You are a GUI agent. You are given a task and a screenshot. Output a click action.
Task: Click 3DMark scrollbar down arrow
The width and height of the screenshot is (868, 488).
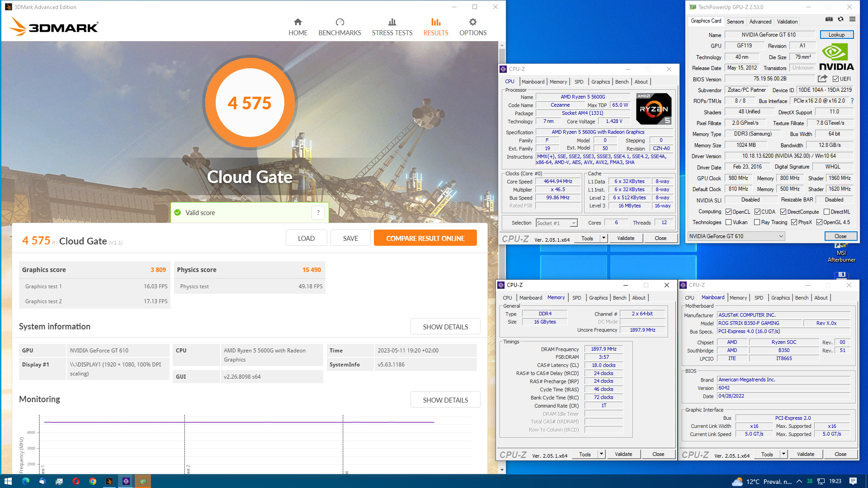[502, 470]
